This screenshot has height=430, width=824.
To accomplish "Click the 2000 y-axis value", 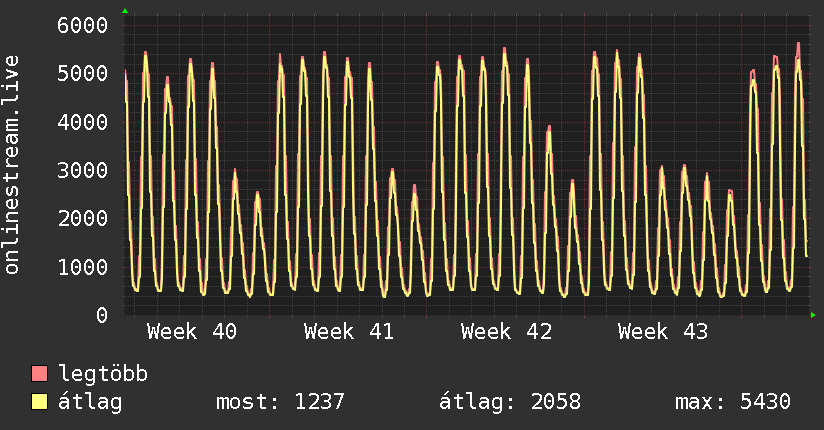I will 83,219.
